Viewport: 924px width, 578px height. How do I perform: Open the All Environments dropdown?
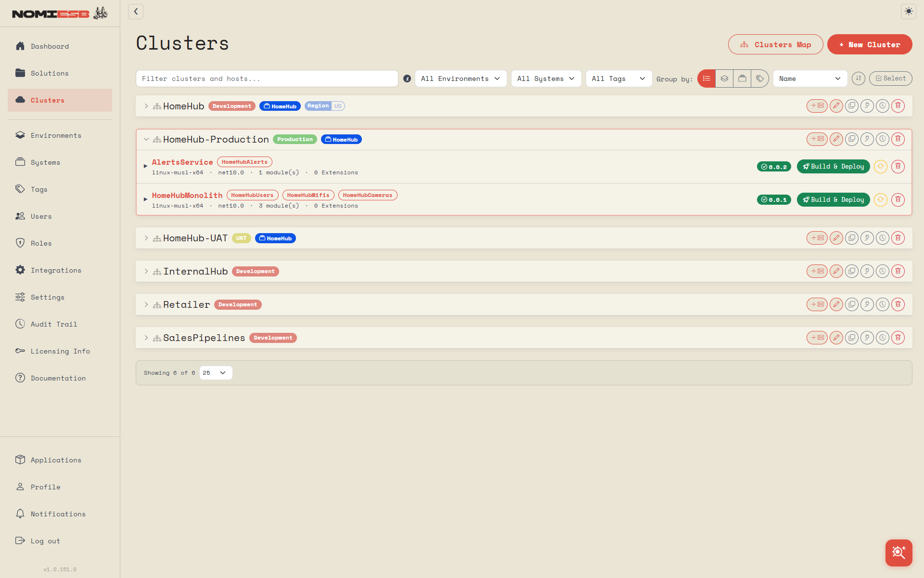pyautogui.click(x=461, y=79)
